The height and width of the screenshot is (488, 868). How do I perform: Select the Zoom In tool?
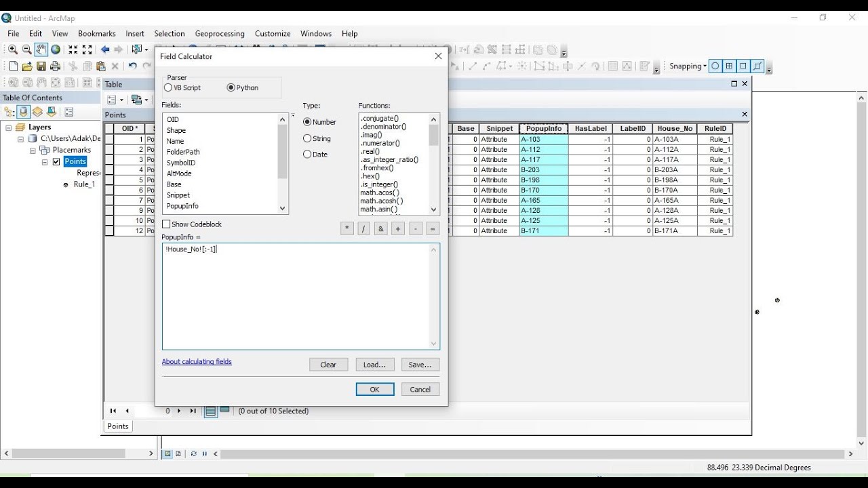coord(13,49)
